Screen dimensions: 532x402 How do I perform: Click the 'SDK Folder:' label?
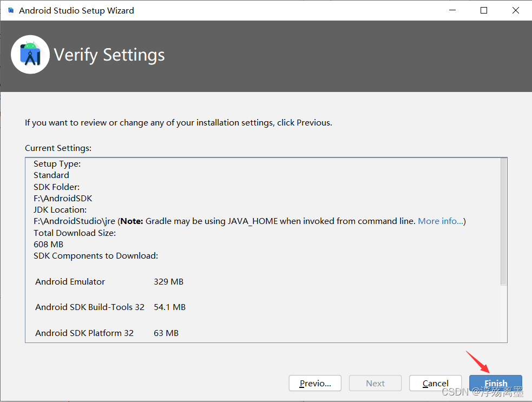pyautogui.click(x=57, y=187)
